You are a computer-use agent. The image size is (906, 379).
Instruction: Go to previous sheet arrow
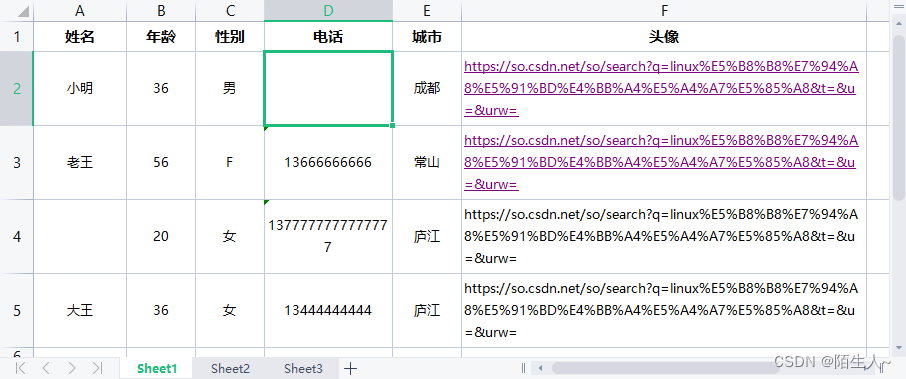[46, 369]
